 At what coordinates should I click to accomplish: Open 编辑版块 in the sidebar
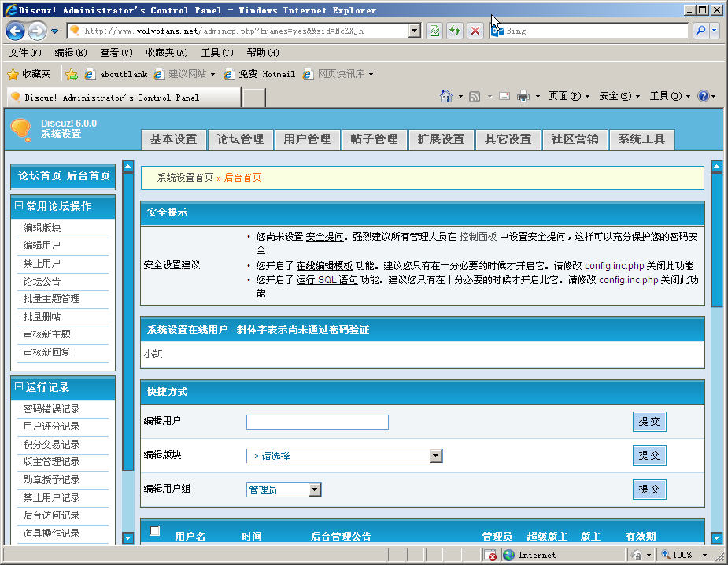tap(42, 228)
